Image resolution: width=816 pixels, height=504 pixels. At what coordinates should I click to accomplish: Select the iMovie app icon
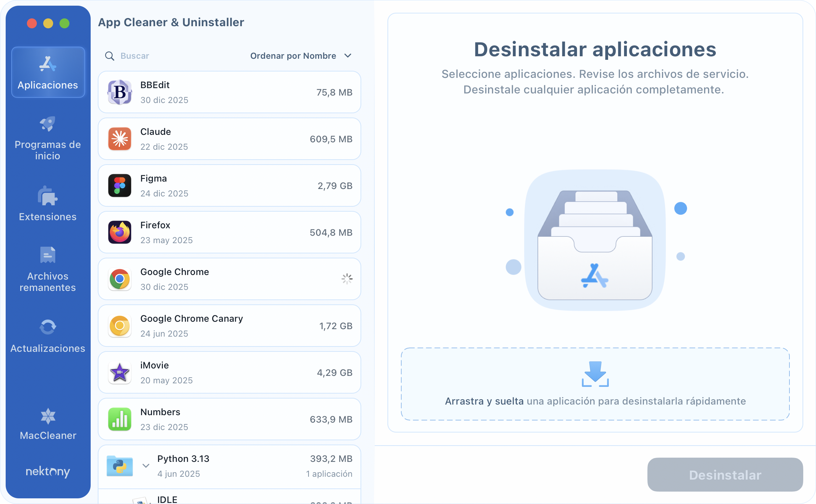[x=120, y=372]
